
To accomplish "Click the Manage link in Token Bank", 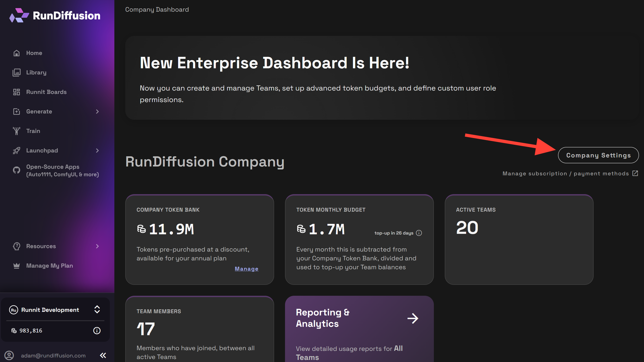I will 246,269.
